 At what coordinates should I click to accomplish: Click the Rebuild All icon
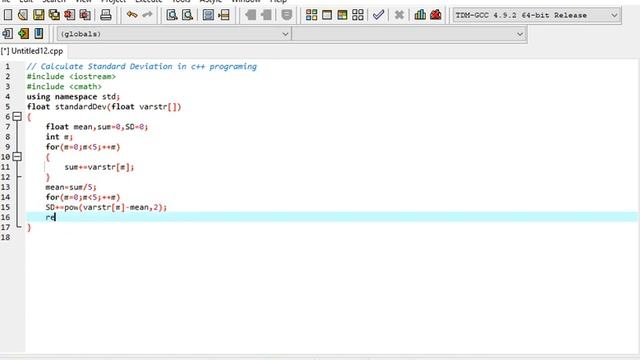pyautogui.click(x=358, y=15)
